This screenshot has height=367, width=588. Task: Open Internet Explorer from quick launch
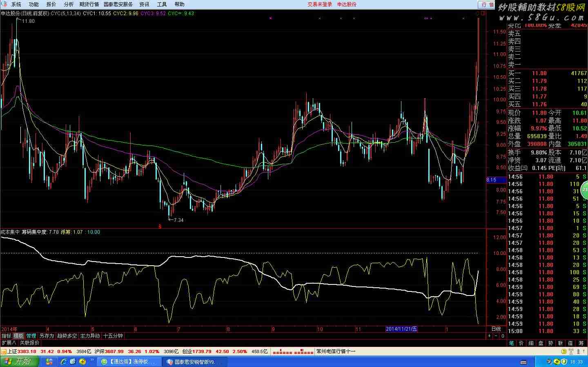[64, 362]
